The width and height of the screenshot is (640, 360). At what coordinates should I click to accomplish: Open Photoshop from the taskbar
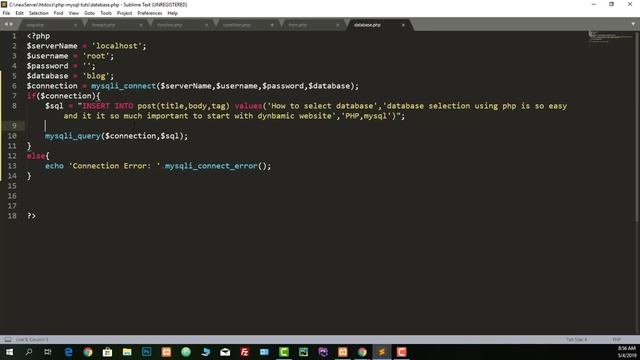pyautogui.click(x=147, y=352)
